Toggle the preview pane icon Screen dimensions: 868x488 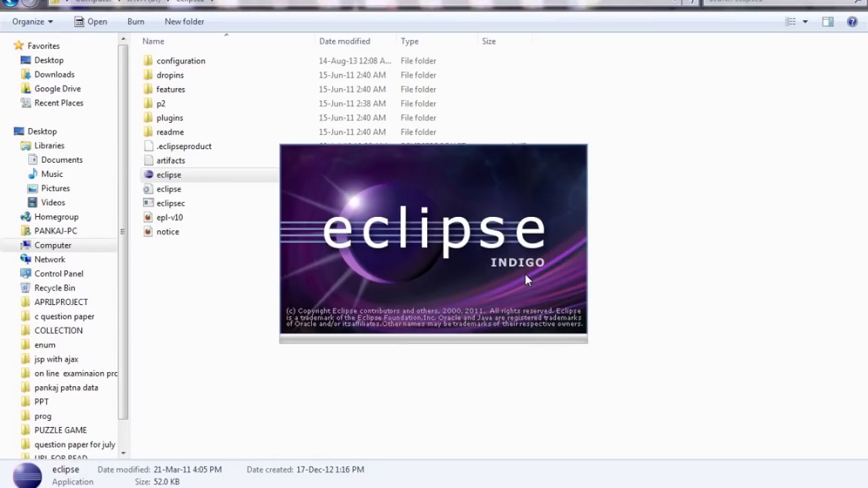pos(828,22)
